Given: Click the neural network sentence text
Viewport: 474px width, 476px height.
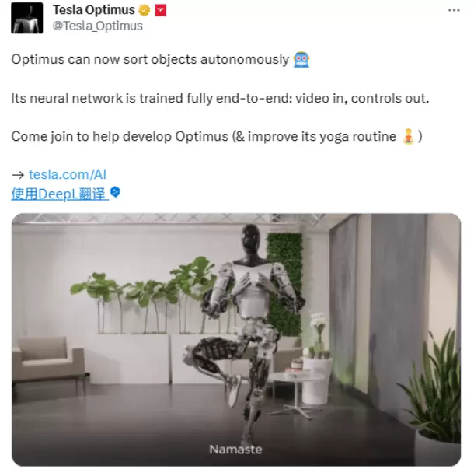Looking at the screenshot, I should (220, 98).
